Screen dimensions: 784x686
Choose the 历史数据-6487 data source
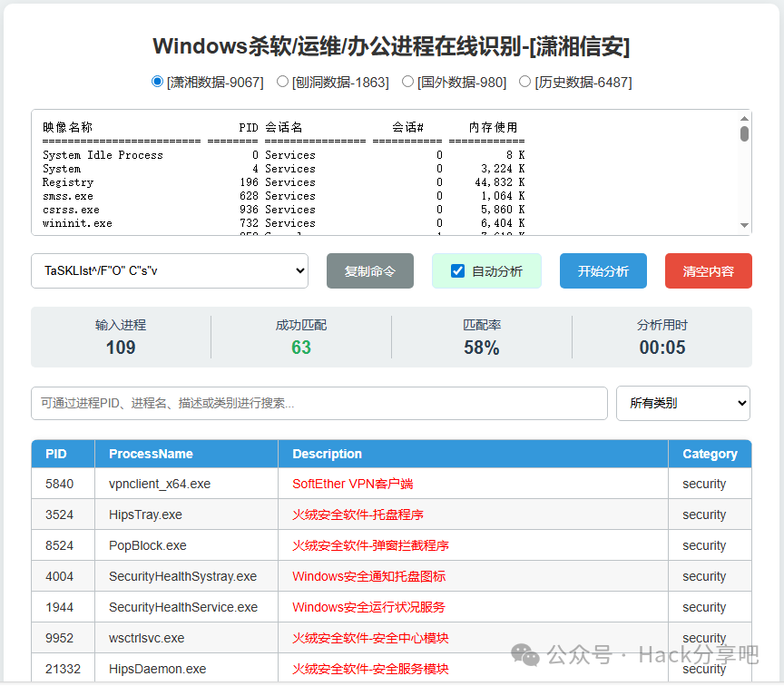(525, 82)
